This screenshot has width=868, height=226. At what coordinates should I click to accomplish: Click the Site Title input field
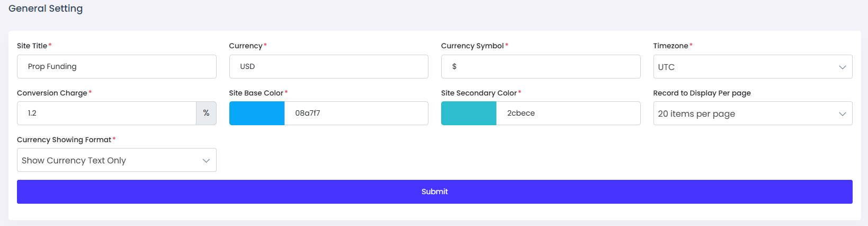point(117,66)
